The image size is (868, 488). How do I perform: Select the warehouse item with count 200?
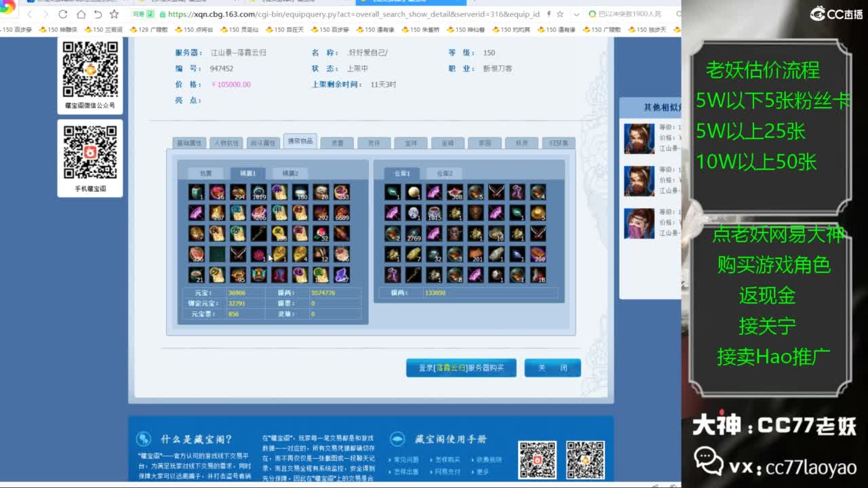(538, 254)
